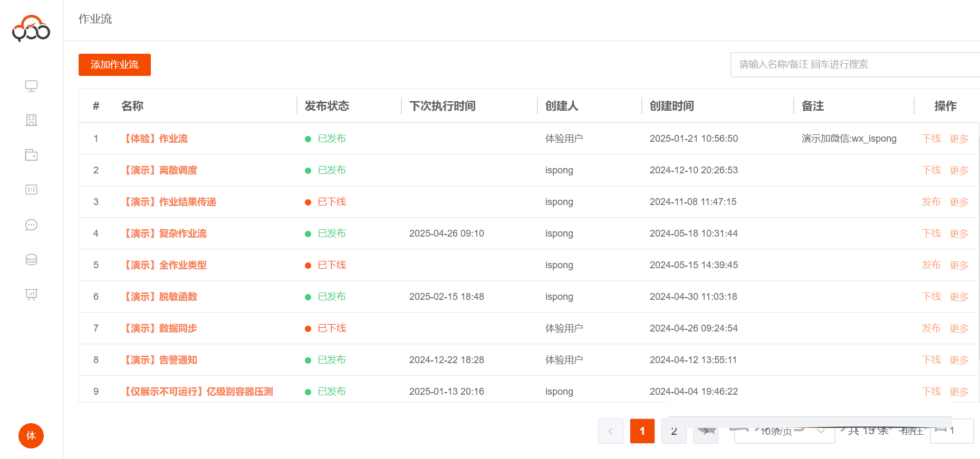Open 更多 menu for 【体验】作业流
Screen dimensions: 980x459
pos(958,139)
